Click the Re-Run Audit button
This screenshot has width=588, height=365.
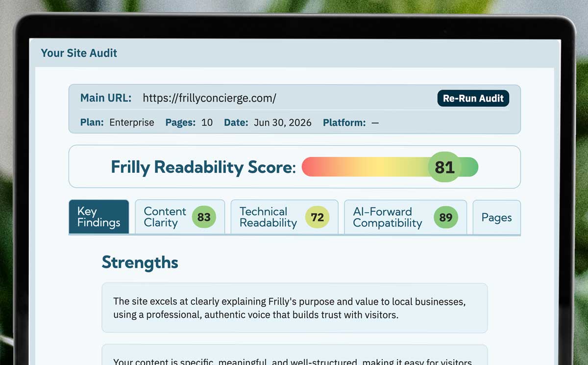[473, 98]
